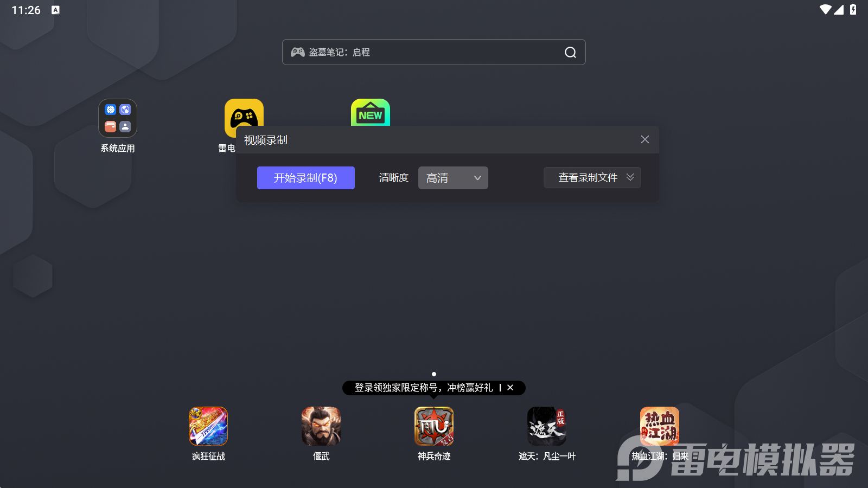
Task: Dismiss the promo banner with its X
Action: (510, 388)
